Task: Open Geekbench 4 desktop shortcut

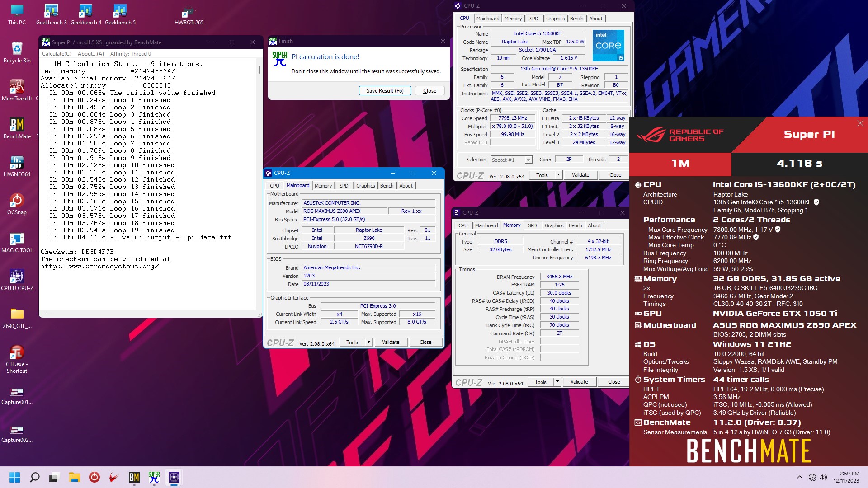Action: tap(85, 14)
